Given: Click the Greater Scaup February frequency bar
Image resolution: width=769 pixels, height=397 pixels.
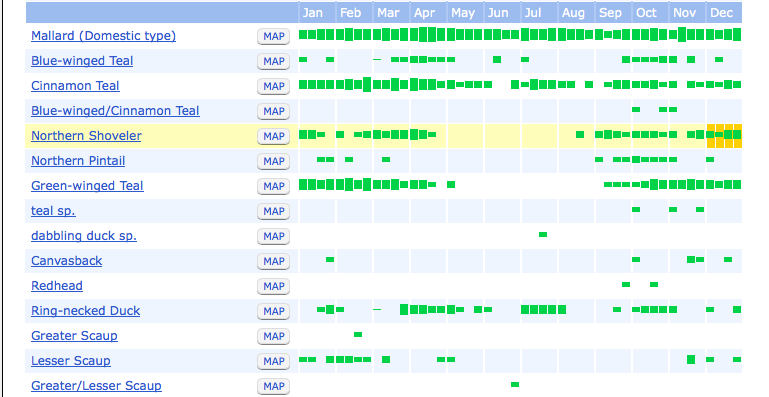Looking at the screenshot, I should (x=358, y=335).
